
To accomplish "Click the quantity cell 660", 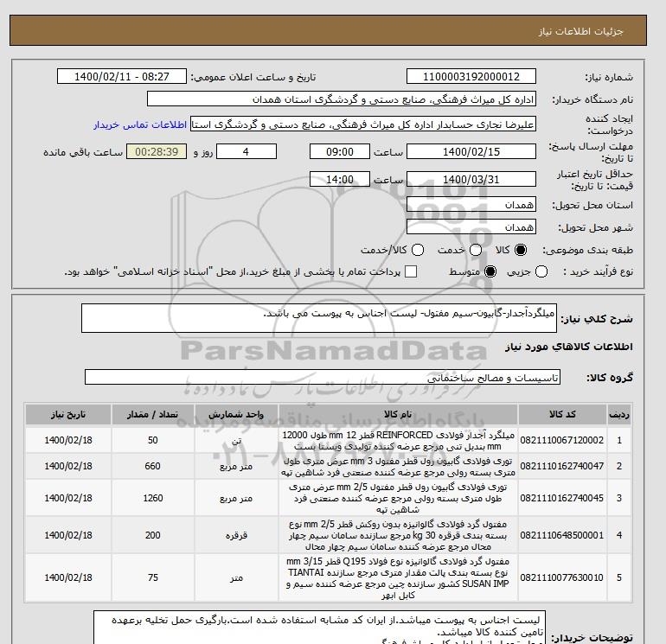I will (153, 466).
